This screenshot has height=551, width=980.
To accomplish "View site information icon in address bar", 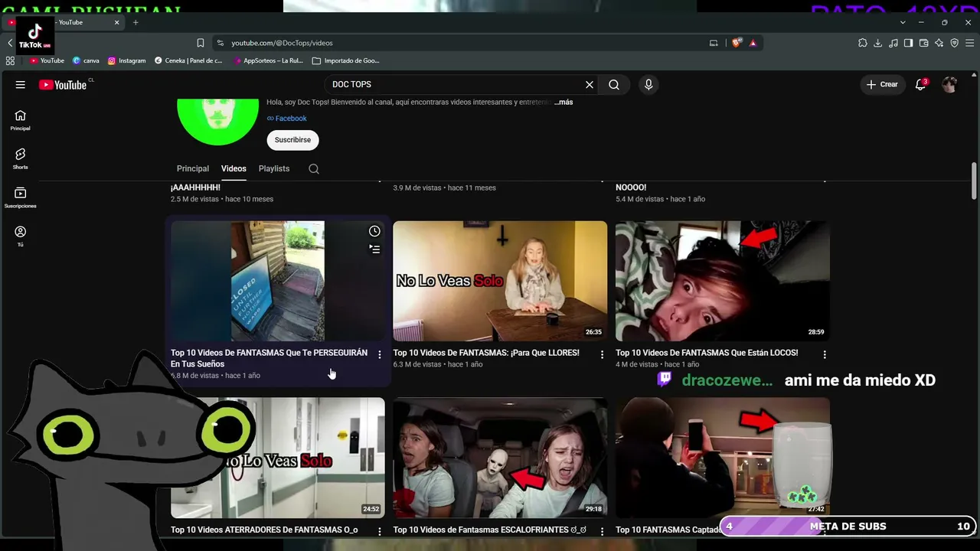I will (x=220, y=43).
